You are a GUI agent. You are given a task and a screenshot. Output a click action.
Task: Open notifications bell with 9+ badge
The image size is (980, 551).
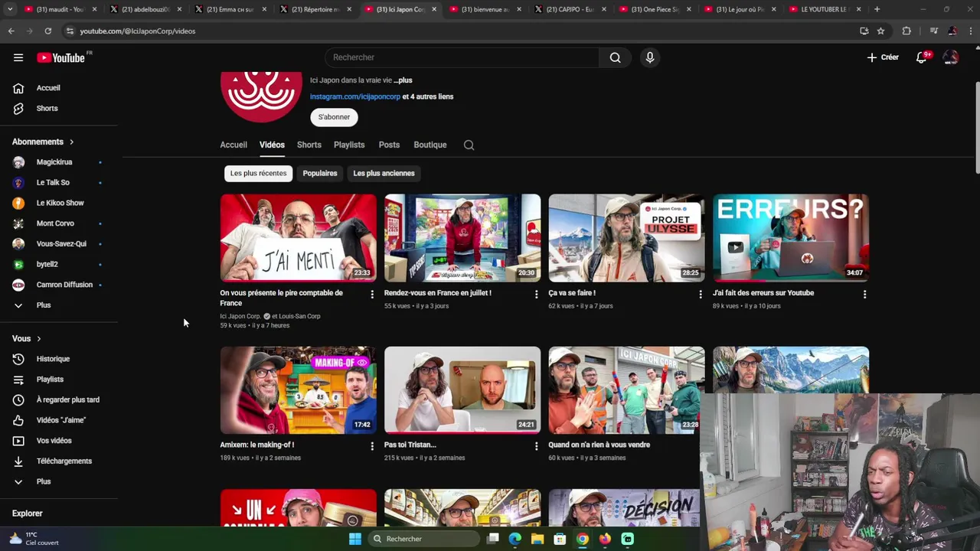(x=922, y=57)
